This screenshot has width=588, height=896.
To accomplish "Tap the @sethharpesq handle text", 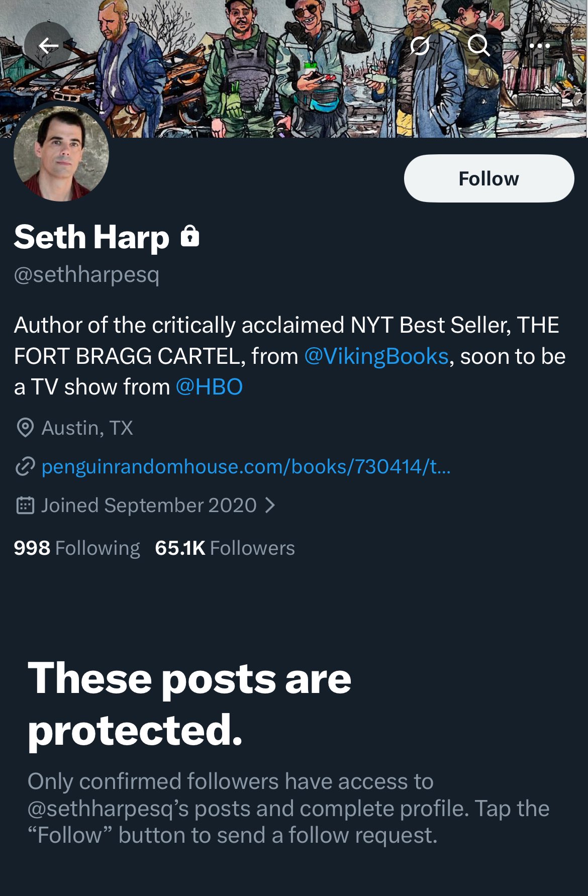I will click(86, 274).
